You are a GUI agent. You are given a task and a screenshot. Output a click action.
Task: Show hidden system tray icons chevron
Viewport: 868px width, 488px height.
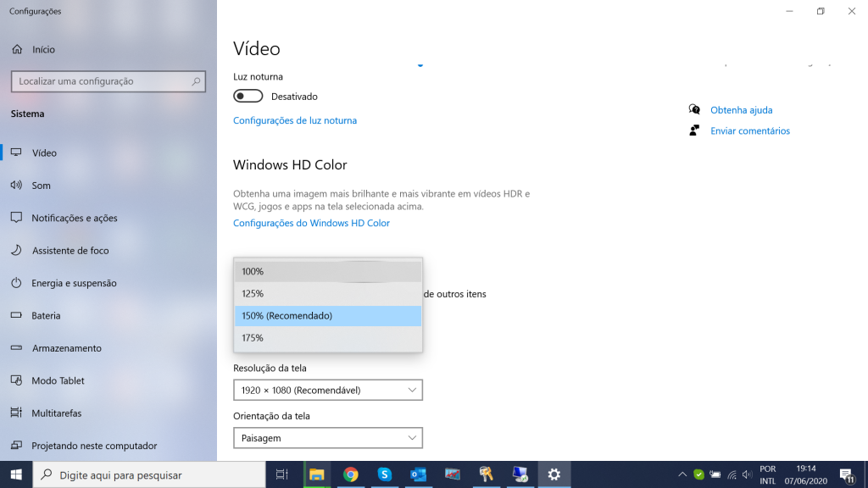[x=682, y=474]
